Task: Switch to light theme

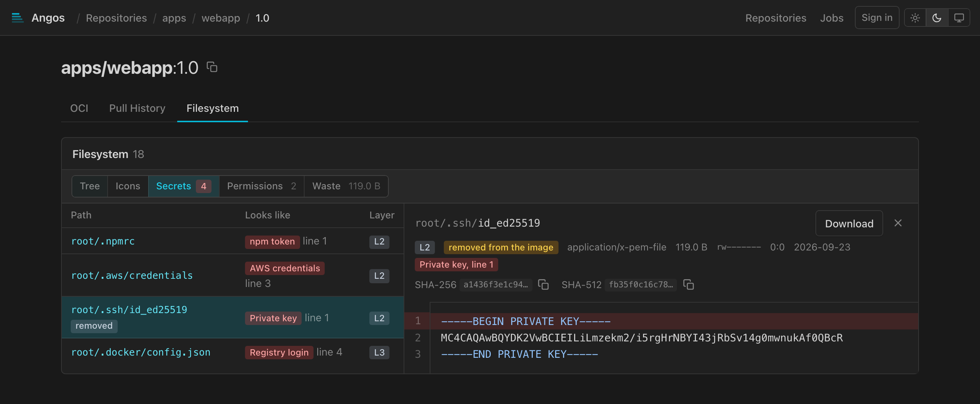Action: 915,18
